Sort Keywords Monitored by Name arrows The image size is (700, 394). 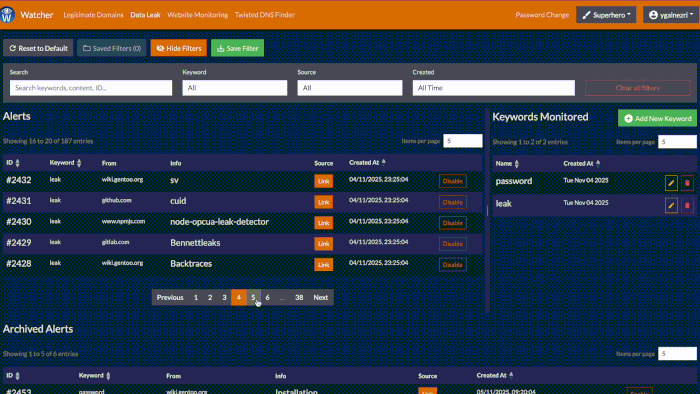pos(517,164)
